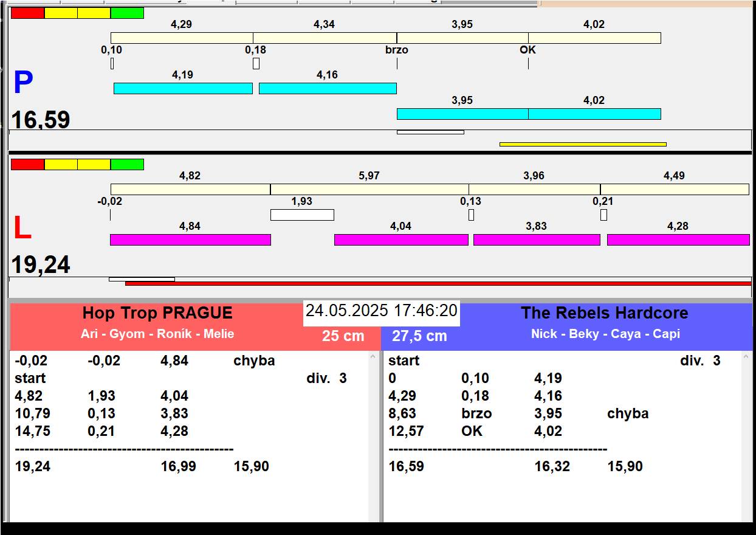
Task: Select the cyan 4,19 run bar in lane P
Action: (x=183, y=89)
